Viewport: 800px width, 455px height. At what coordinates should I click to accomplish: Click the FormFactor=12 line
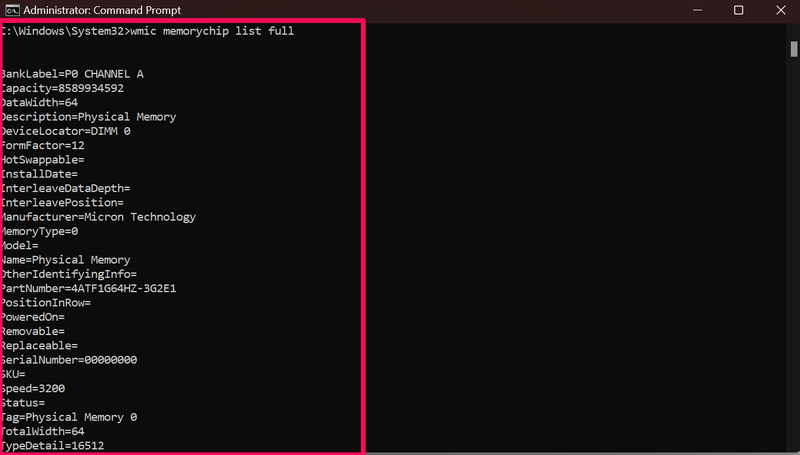42,145
